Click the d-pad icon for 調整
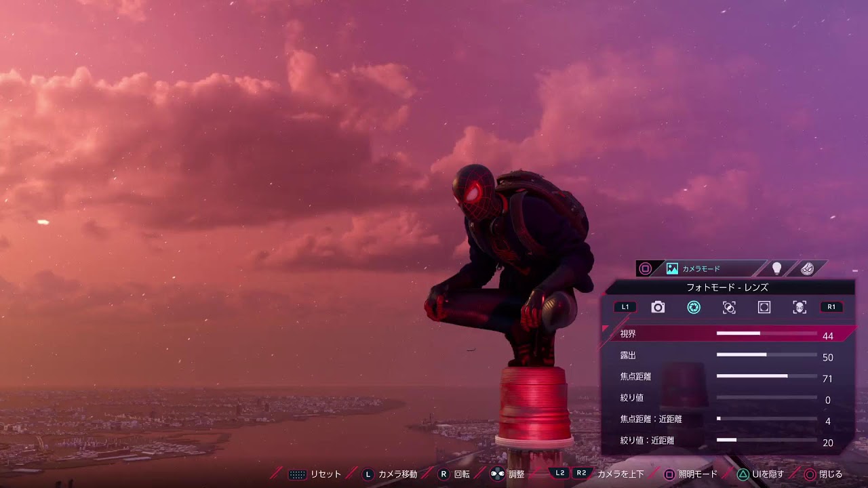 [497, 474]
